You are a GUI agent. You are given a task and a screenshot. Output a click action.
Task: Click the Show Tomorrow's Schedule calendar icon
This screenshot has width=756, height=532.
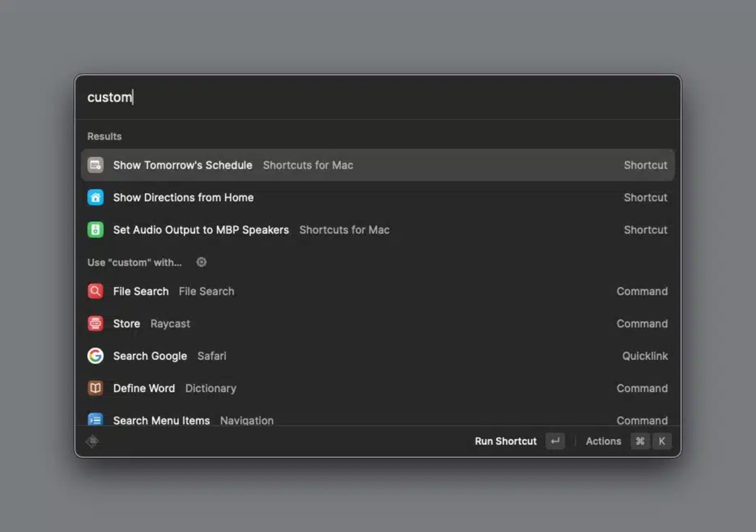click(96, 165)
